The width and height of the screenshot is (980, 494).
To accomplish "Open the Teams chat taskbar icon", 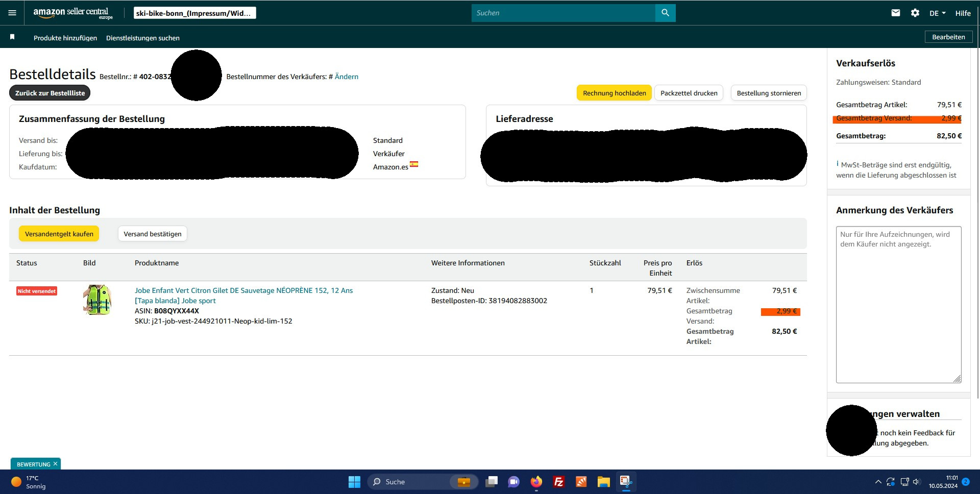I will 513,482.
